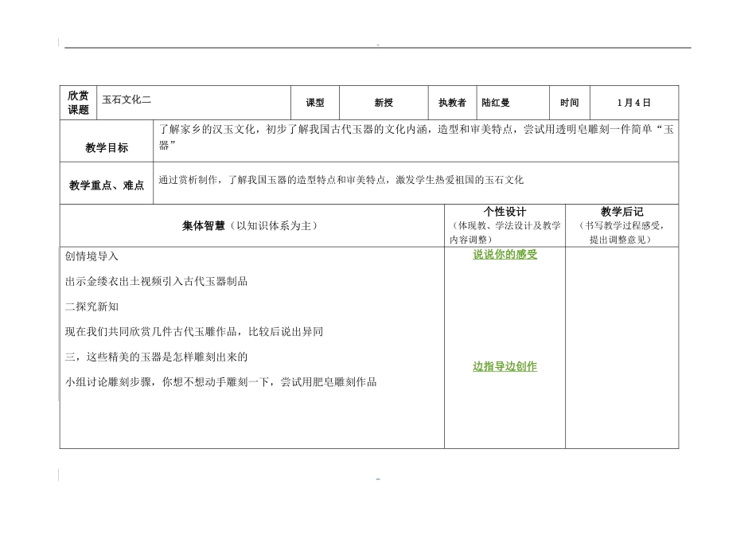This screenshot has width=756, height=535.
Task: Click the 集体智慧 column header
Action: pyautogui.click(x=251, y=226)
